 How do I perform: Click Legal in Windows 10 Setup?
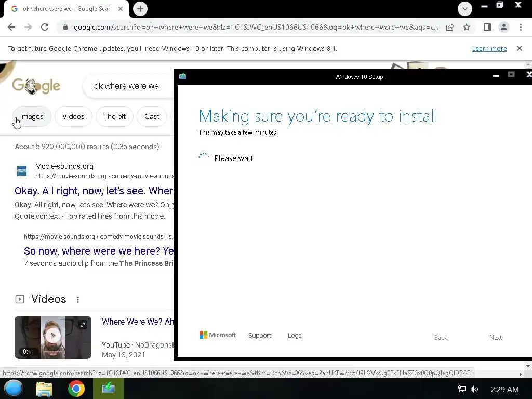[295, 335]
